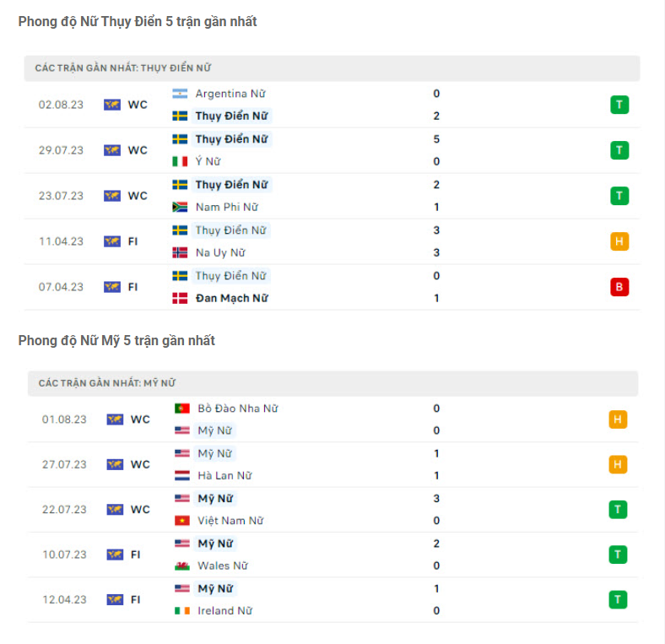
Task: Select the Mỹ Nữ recent matches header
Action: 106,383
